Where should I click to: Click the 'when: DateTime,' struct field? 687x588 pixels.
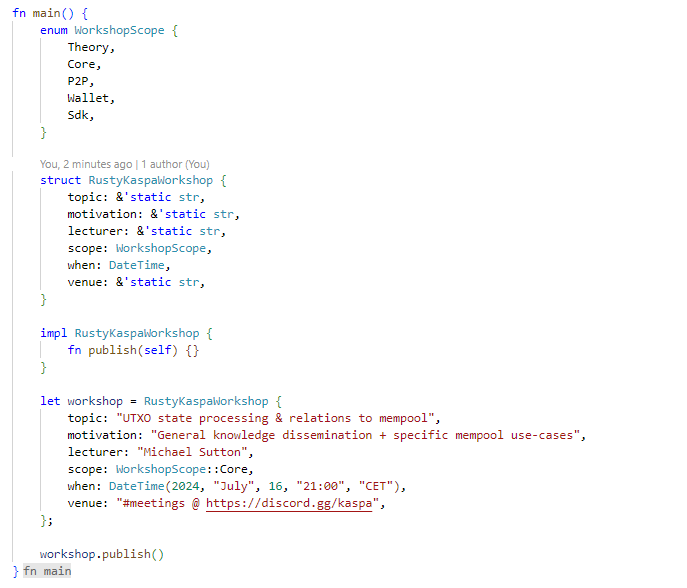click(x=119, y=266)
